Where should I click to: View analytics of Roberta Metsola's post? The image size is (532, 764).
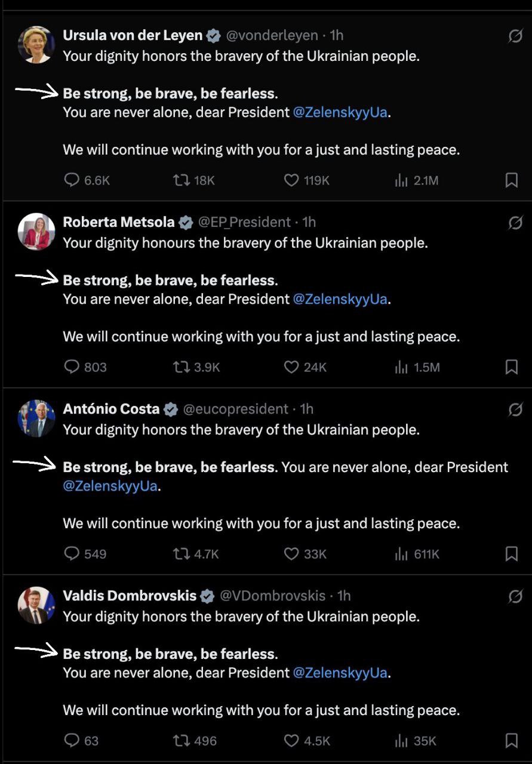tap(417, 367)
